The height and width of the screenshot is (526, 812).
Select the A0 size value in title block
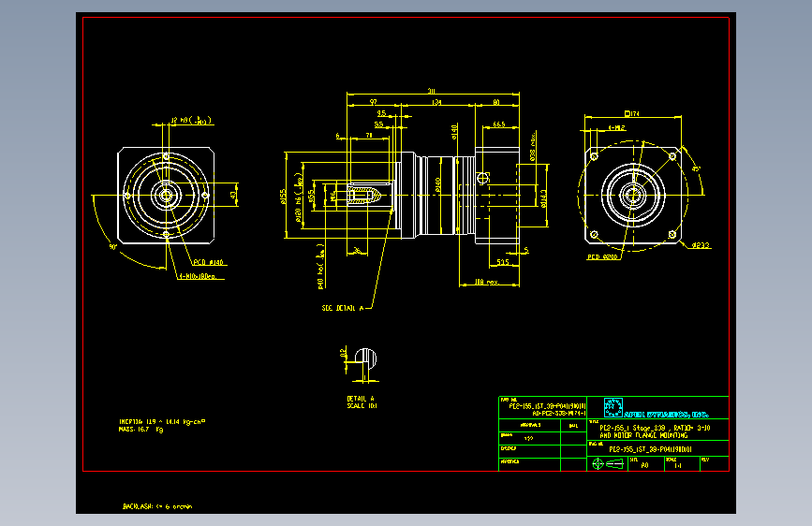644,465
